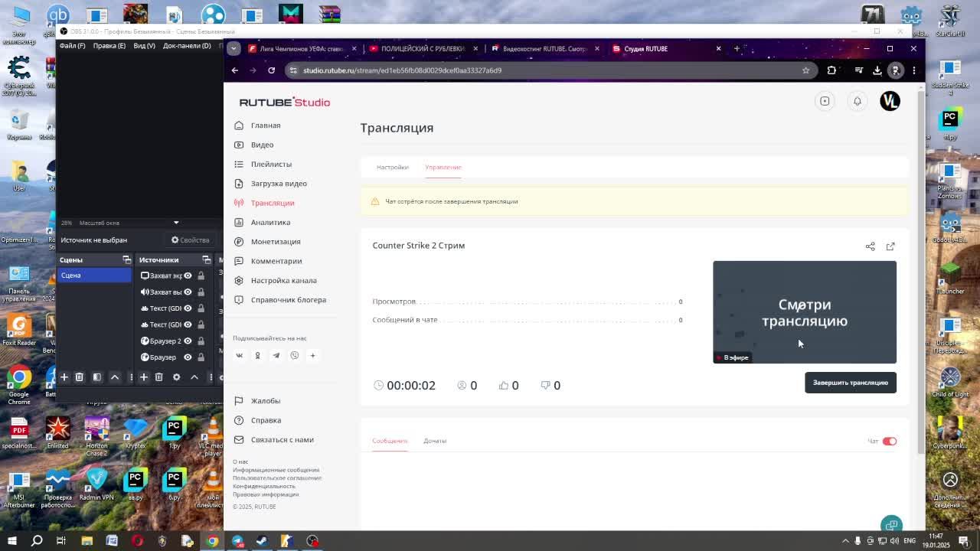The image size is (980, 551).
Task: Click Свойства button in OBS
Action: tap(190, 240)
